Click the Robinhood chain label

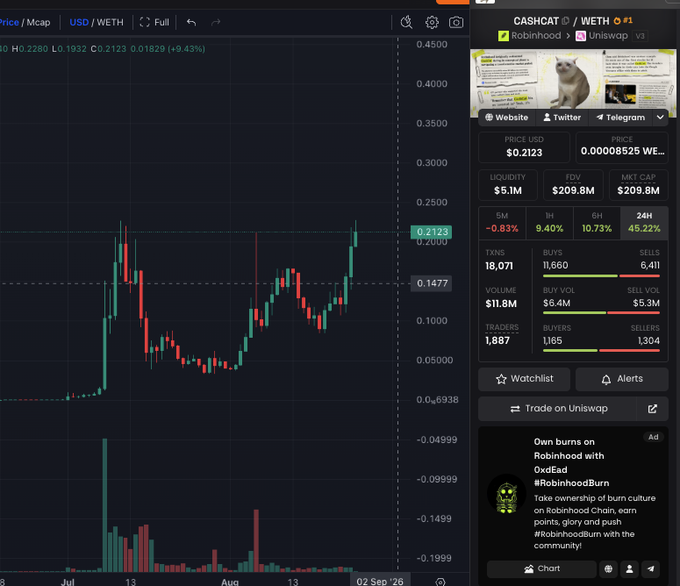(x=530, y=36)
